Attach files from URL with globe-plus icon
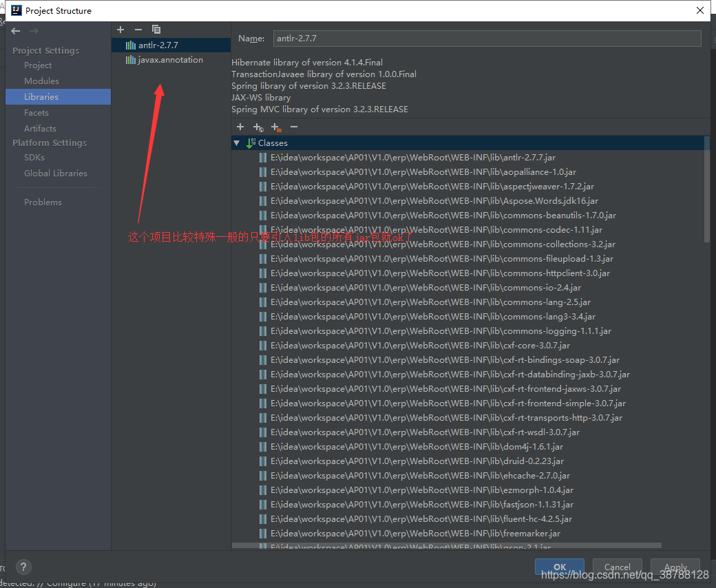The image size is (716, 588). 258,127
